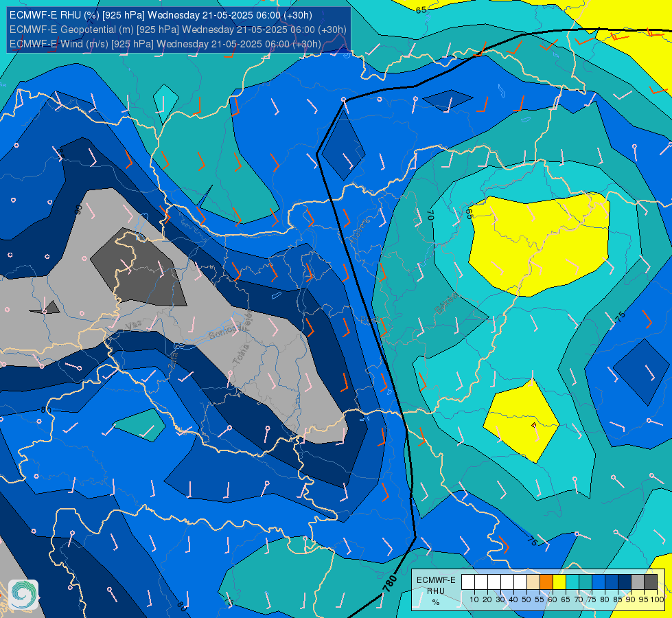
Task: Pick the navy 85–90 legend swatch
Action: point(625,582)
